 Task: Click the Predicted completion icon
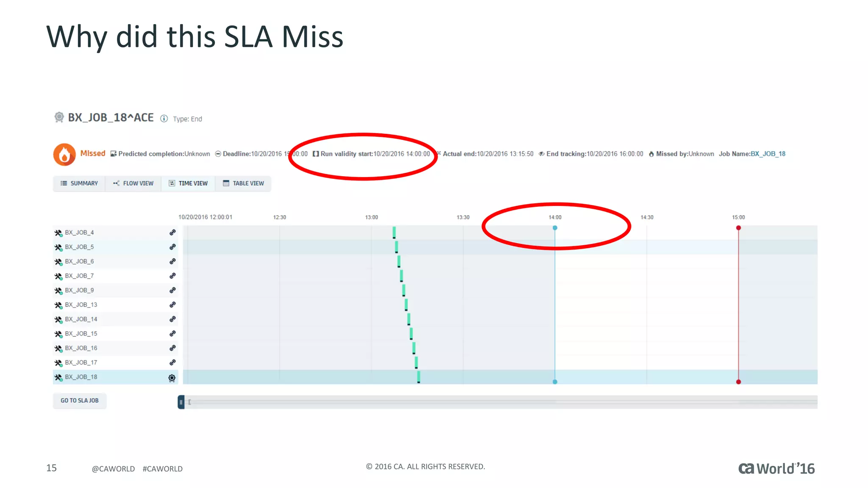(x=113, y=154)
